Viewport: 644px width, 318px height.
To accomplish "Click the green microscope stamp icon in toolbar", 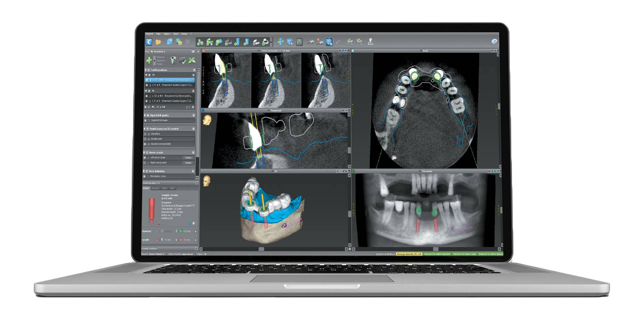I will (370, 42).
